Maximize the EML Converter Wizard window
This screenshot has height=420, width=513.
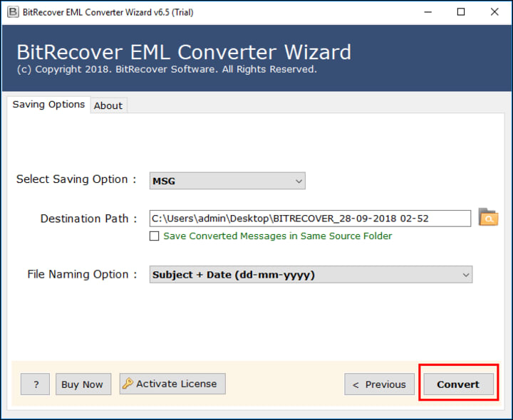pyautogui.click(x=461, y=12)
